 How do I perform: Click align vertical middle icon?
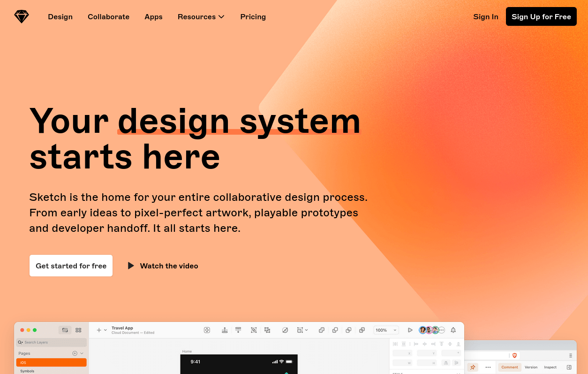point(450,343)
